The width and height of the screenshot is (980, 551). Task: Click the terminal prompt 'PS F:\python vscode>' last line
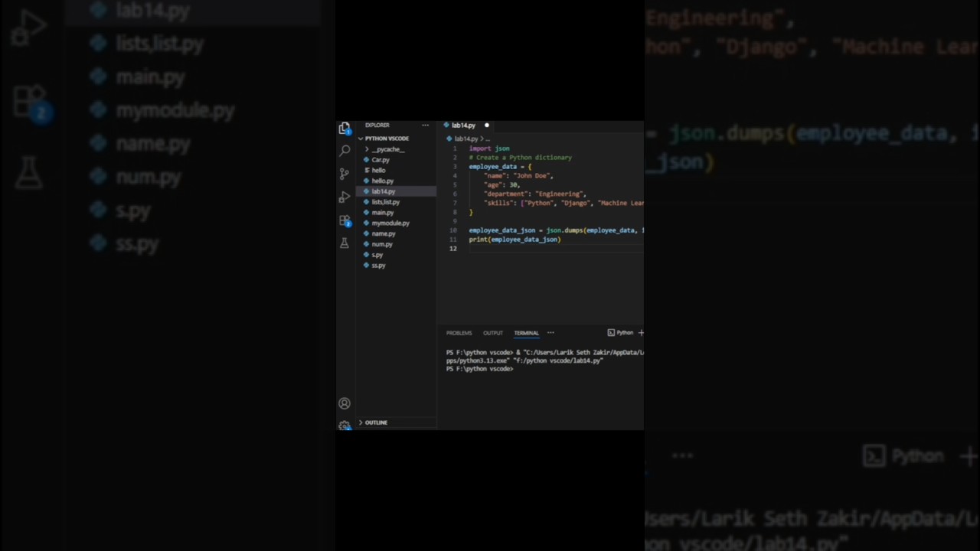click(479, 369)
